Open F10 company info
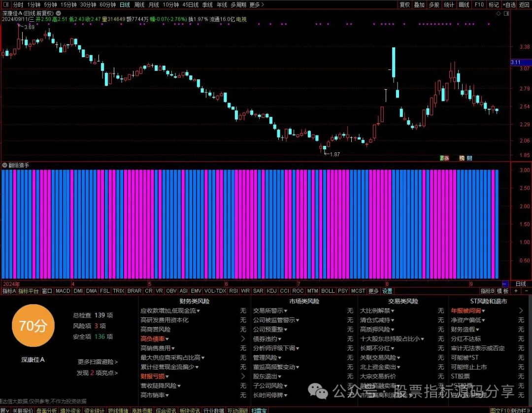The image size is (532, 413). pyautogui.click(x=479, y=5)
